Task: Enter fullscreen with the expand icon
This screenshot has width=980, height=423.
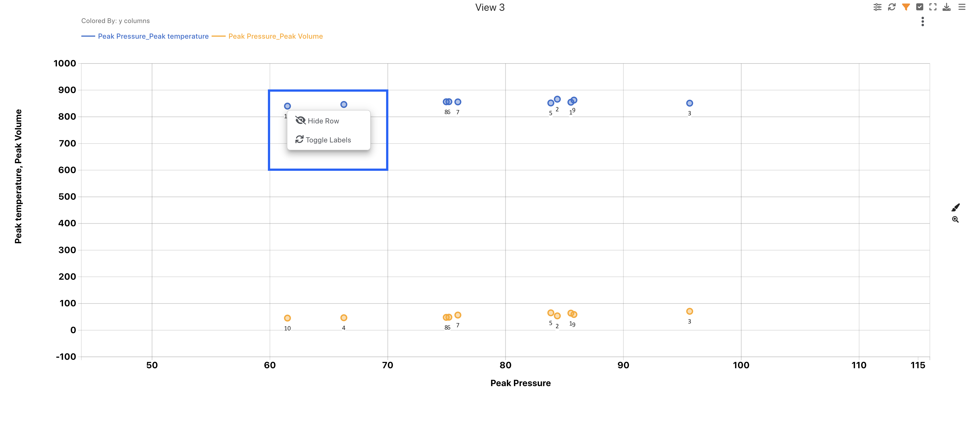Action: click(933, 7)
